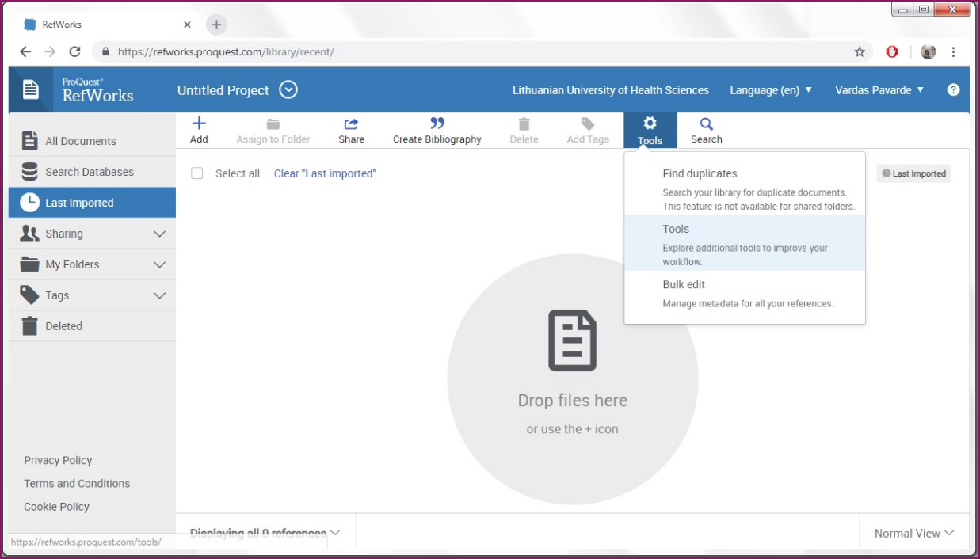Click Clear "Last imported" link
Screen dimensions: 980x559
(325, 173)
